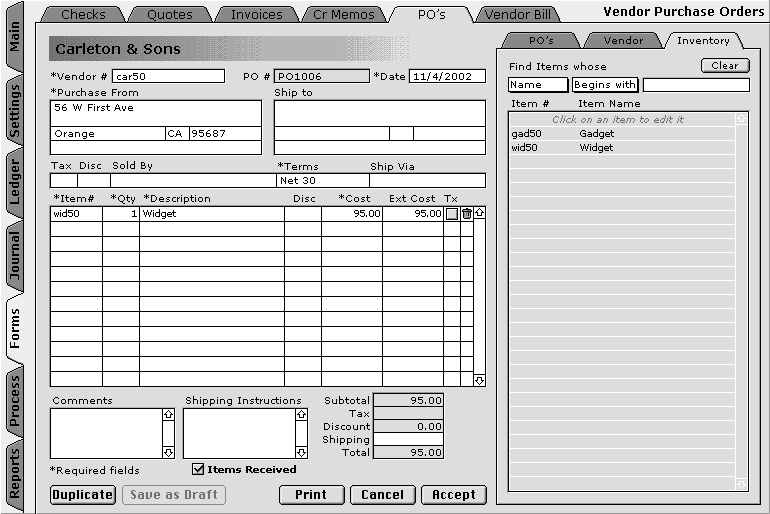Click the wid50 item number cell
This screenshot has width=770, height=514.
click(77, 214)
